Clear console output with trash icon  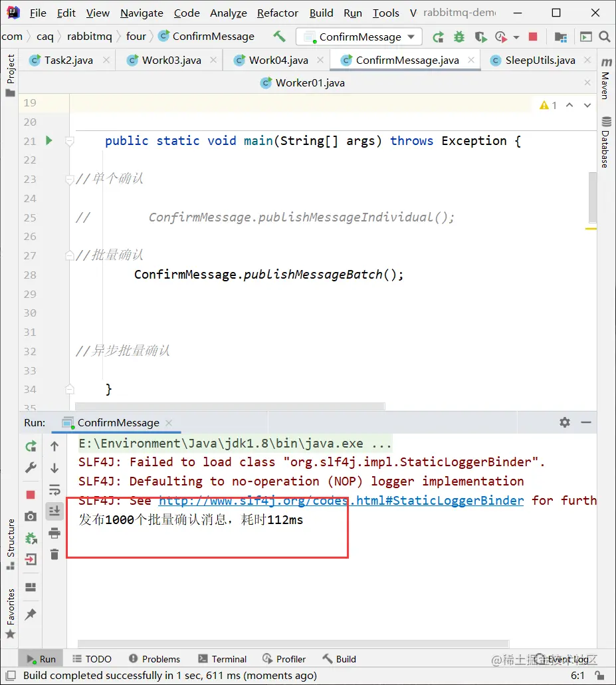pos(54,555)
